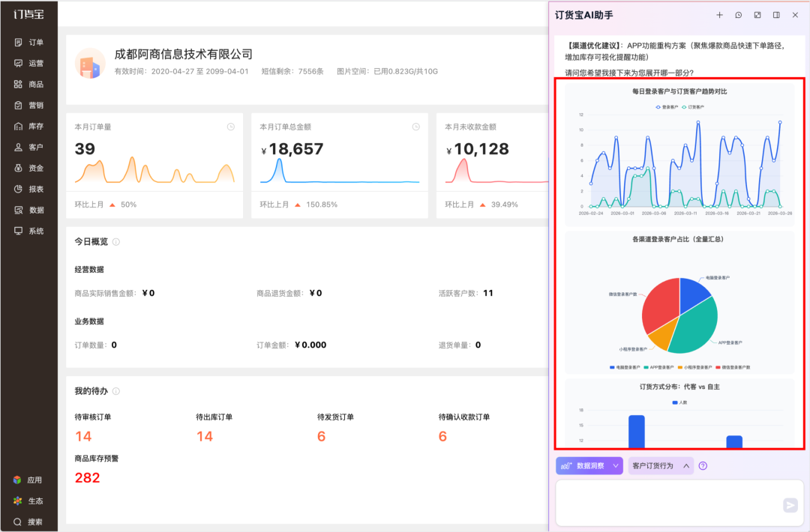
Task: Open the 订单 orders menu icon
Action: (x=18, y=42)
